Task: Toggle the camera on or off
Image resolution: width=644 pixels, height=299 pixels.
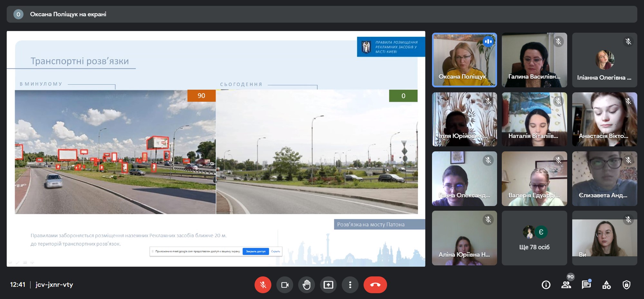Action: pos(285,285)
